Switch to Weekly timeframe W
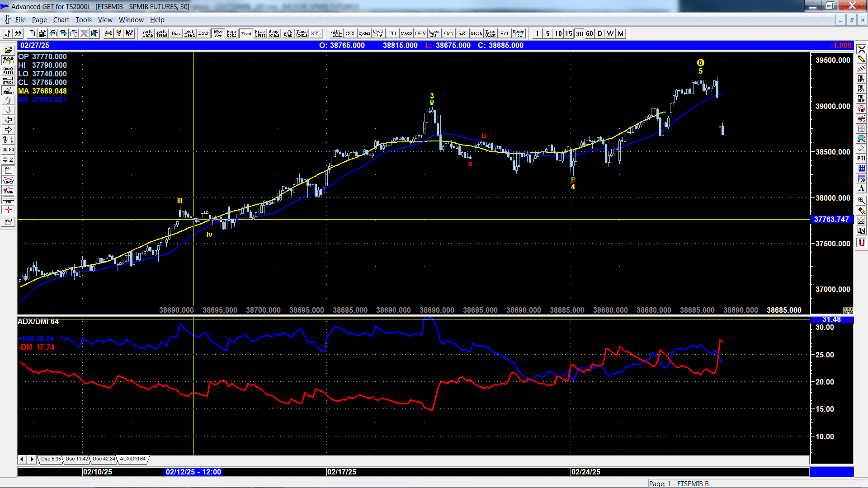 [x=610, y=33]
